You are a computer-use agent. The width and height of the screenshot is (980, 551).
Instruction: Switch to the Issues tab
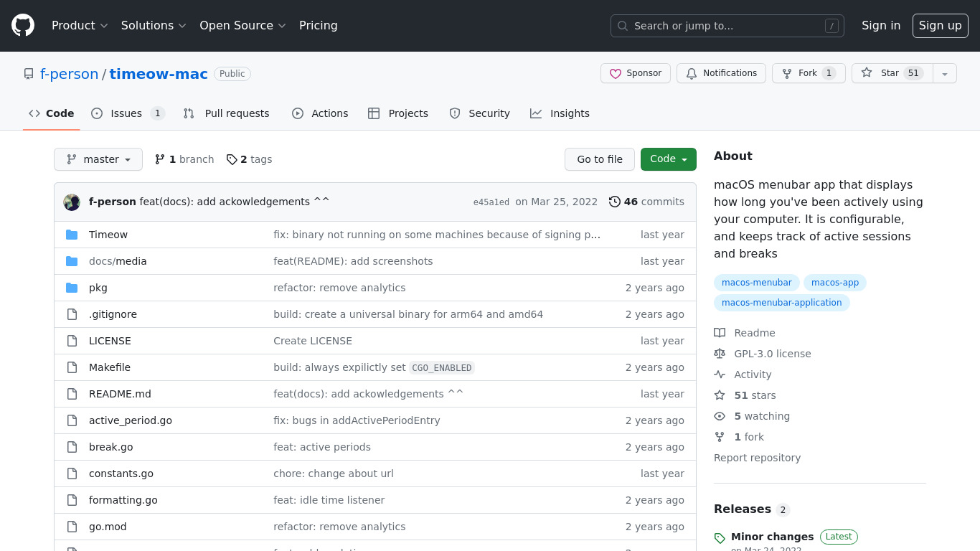pos(127,113)
